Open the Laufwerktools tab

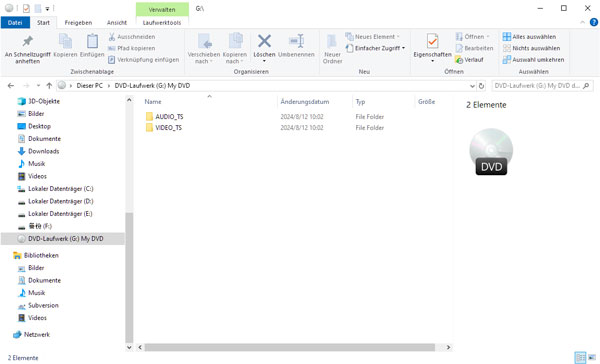coord(162,23)
